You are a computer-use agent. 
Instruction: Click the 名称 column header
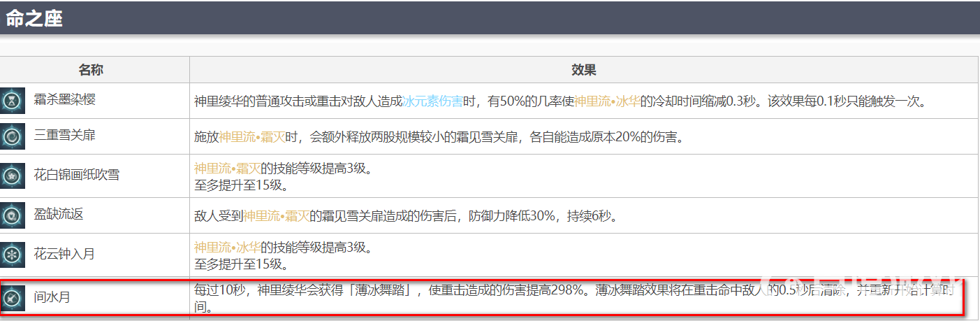click(91, 70)
